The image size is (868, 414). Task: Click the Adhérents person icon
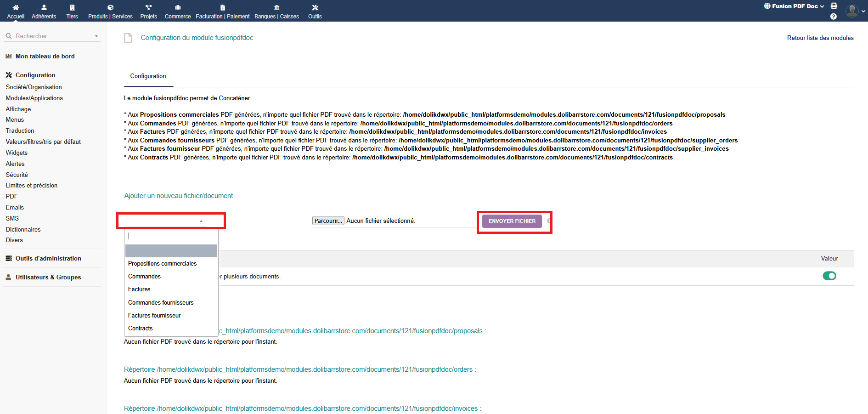point(44,7)
